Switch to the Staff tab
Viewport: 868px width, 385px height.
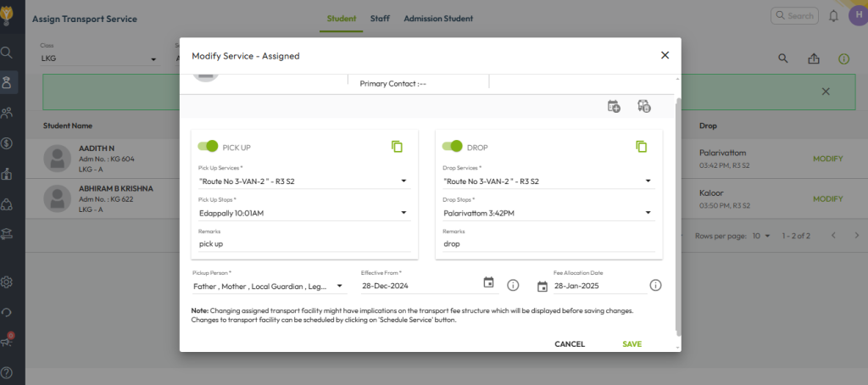click(x=380, y=19)
